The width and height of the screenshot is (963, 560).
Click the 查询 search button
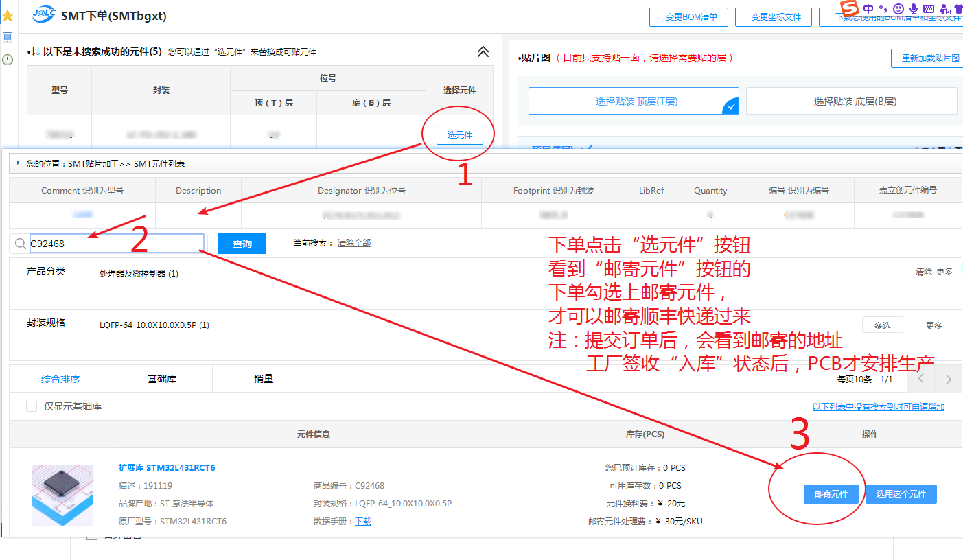coord(242,244)
